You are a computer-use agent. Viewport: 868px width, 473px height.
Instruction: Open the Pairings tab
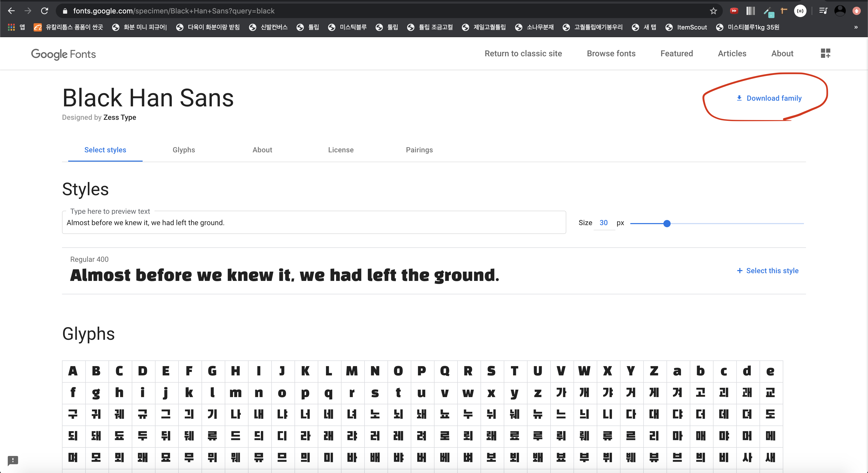(419, 150)
